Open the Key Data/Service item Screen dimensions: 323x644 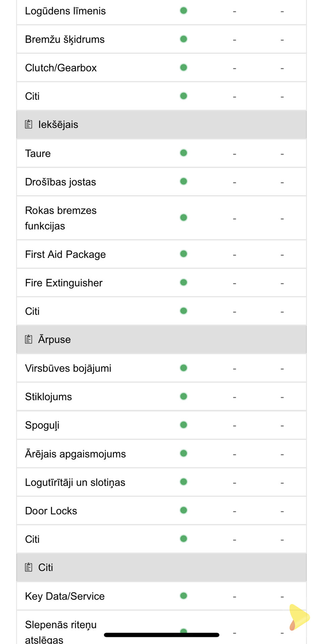(x=65, y=596)
